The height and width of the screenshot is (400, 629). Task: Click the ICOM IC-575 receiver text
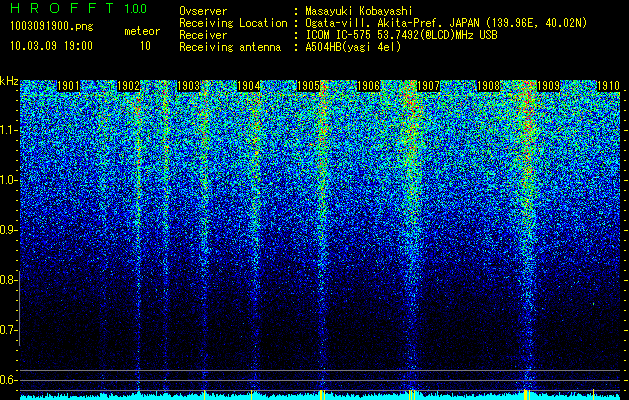[401, 35]
